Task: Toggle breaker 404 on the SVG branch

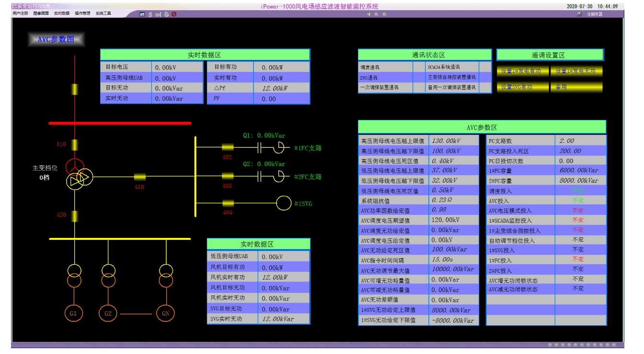Action: pyautogui.click(x=228, y=203)
